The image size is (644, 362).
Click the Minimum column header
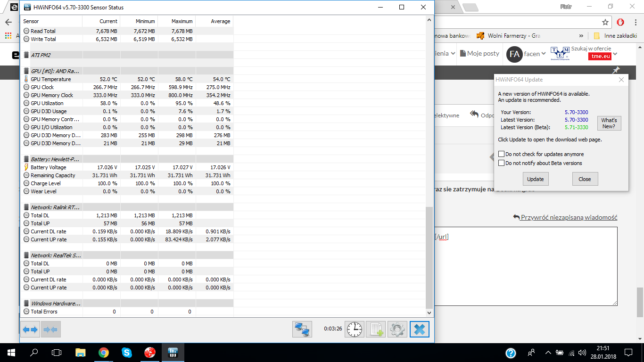(x=139, y=21)
